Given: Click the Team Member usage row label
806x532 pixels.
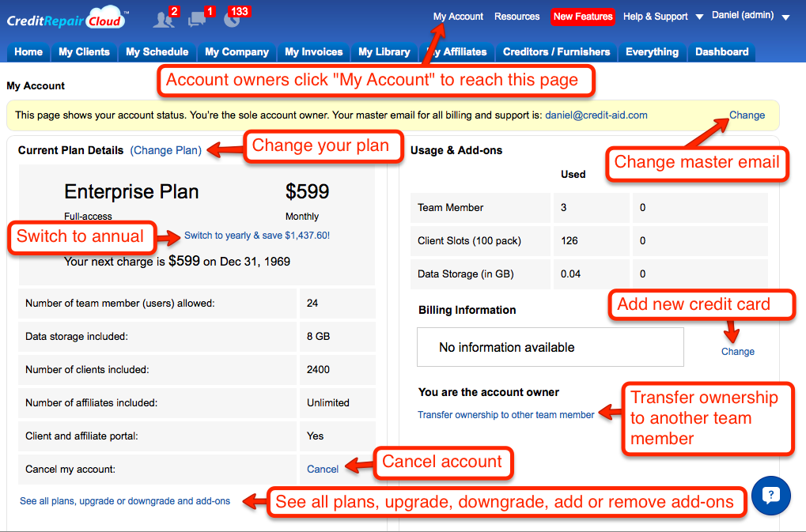Looking at the screenshot, I should pyautogui.click(x=450, y=207).
